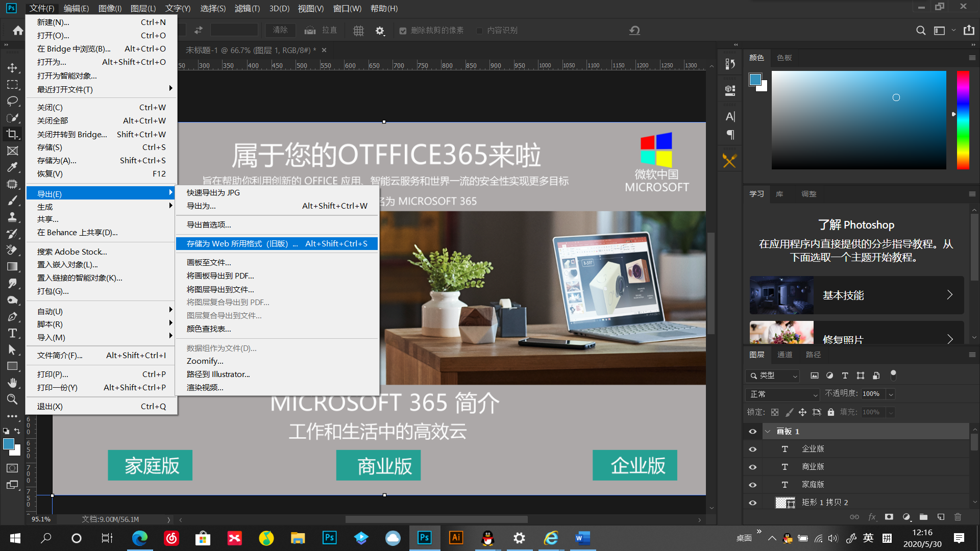Click the add layer mask icon
This screenshot has width=980, height=551.
pyautogui.click(x=889, y=517)
